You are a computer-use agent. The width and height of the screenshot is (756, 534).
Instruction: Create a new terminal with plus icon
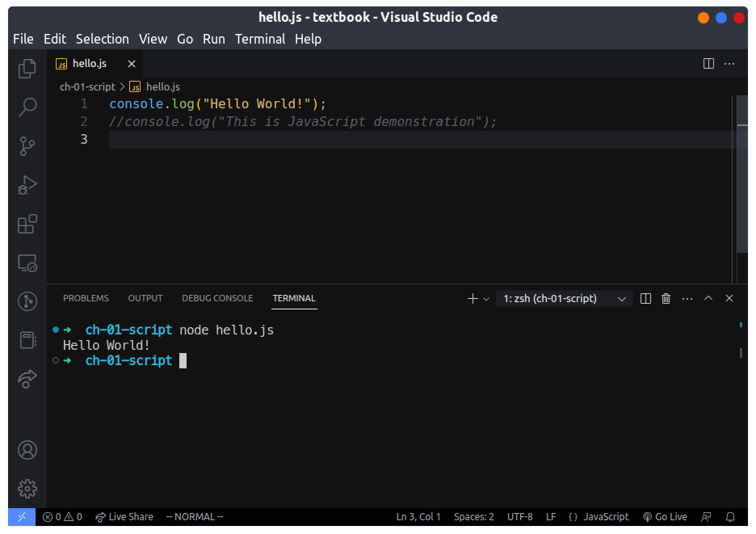point(472,299)
